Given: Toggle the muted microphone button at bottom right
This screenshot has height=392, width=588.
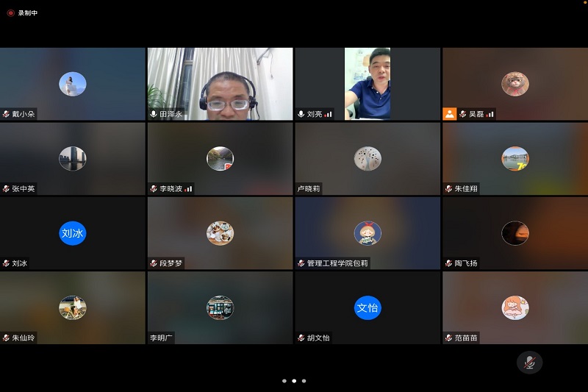Looking at the screenshot, I should 529,362.
